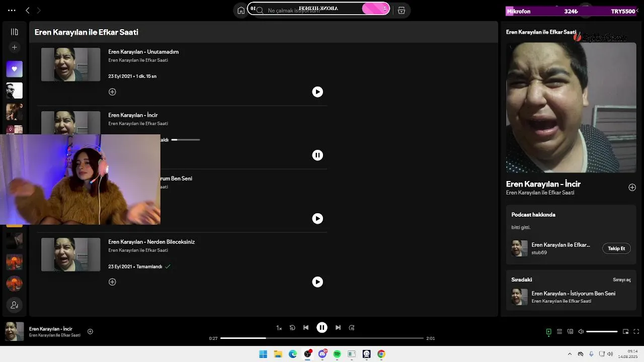Mute the Spotify volume
Viewport: 644px width, 362px height.
point(581,331)
